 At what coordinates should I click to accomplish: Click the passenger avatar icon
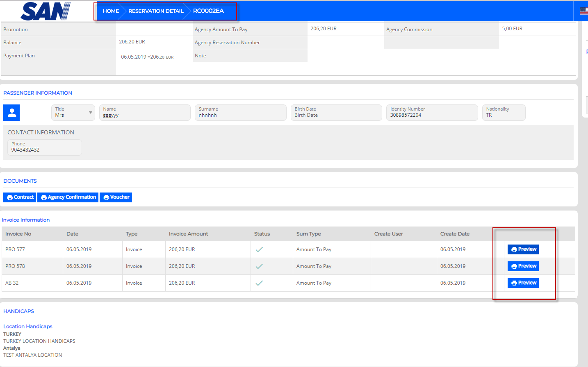coord(11,113)
